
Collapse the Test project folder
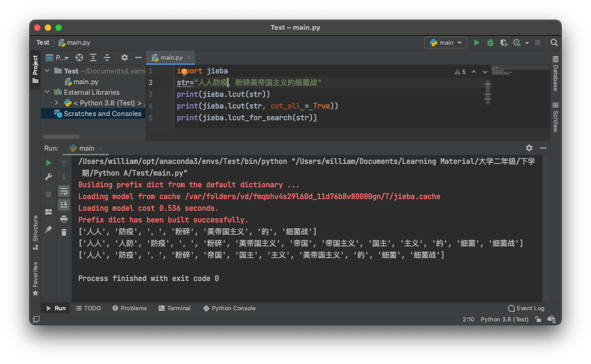pyautogui.click(x=47, y=71)
